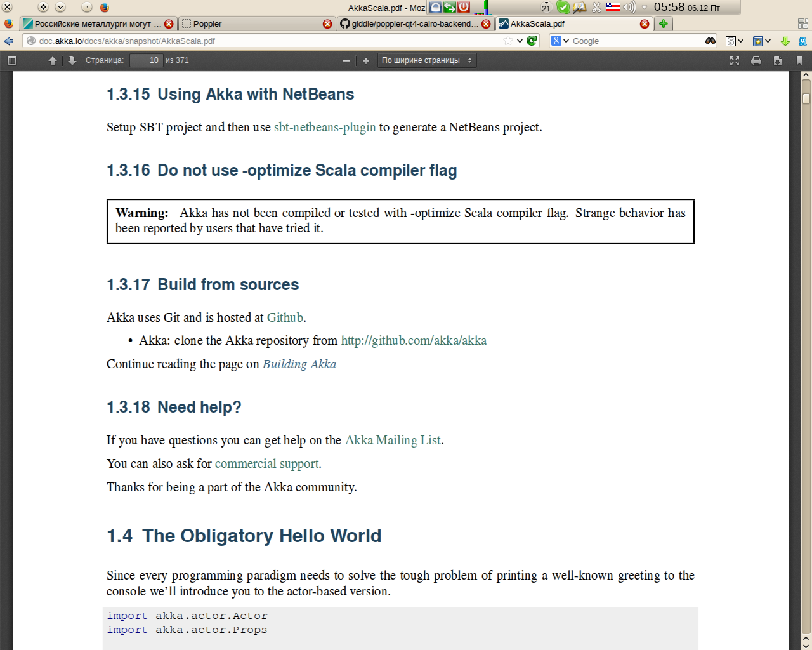The image size is (812, 650).
Task: Click the binoculars search icon
Action: (710, 41)
